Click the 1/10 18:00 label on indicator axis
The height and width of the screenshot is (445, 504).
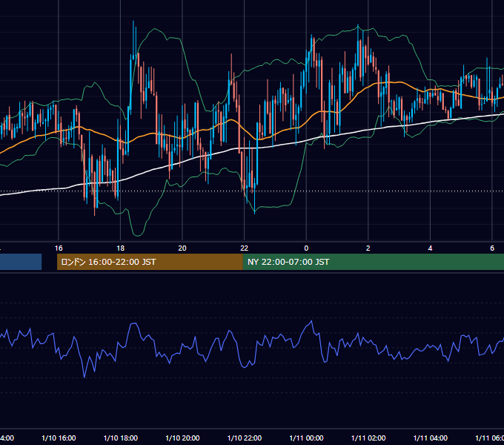pyautogui.click(x=121, y=438)
